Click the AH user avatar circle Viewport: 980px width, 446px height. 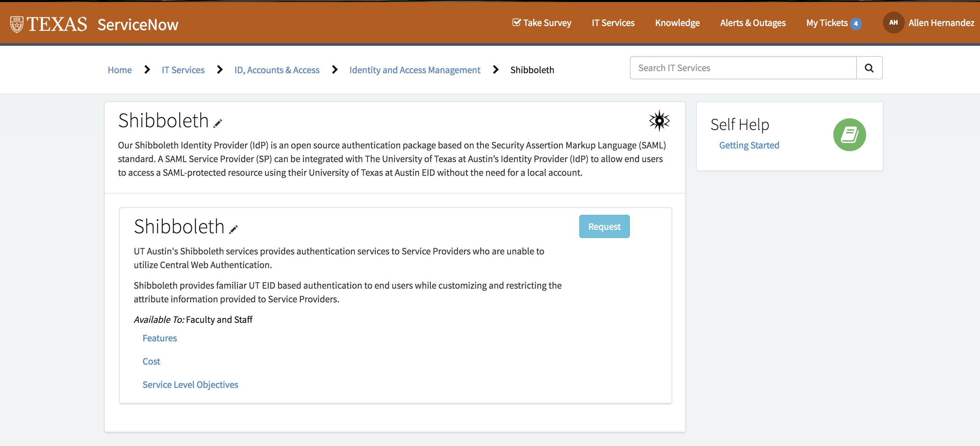(893, 23)
